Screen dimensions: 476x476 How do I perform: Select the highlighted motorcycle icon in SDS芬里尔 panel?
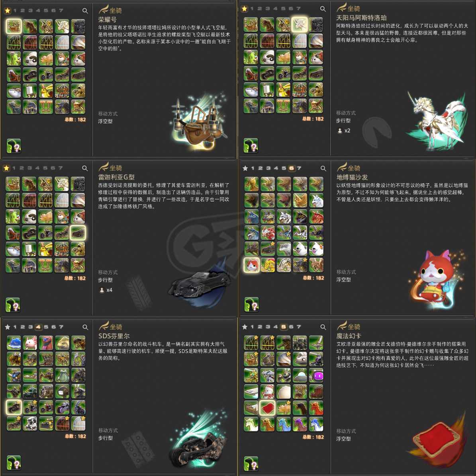point(14,407)
